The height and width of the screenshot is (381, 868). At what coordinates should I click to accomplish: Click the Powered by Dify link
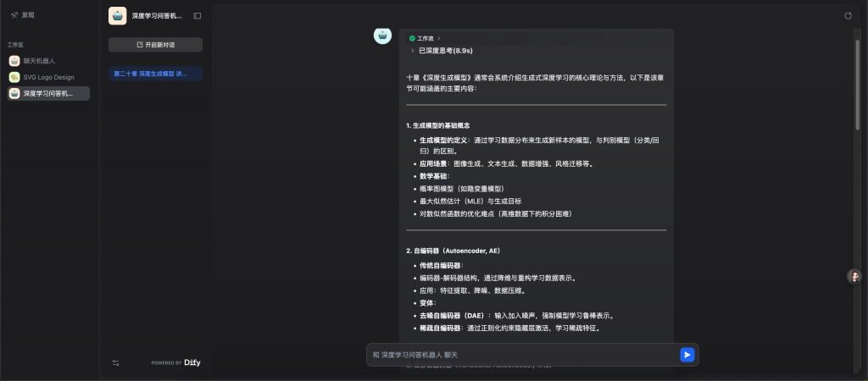coord(176,362)
